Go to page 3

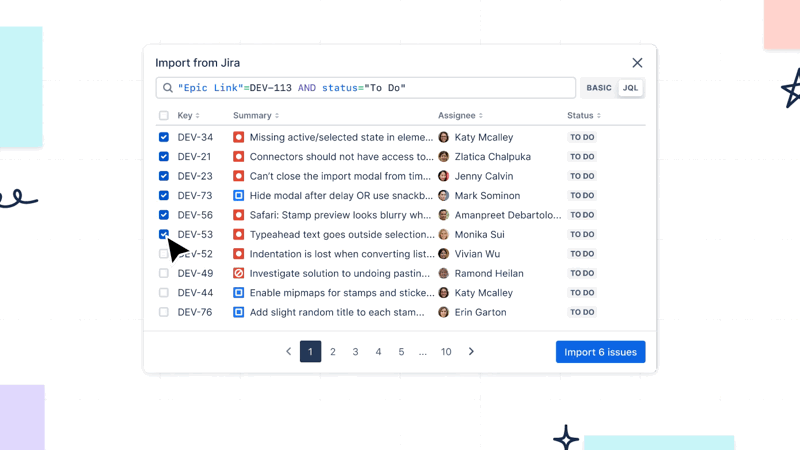355,352
